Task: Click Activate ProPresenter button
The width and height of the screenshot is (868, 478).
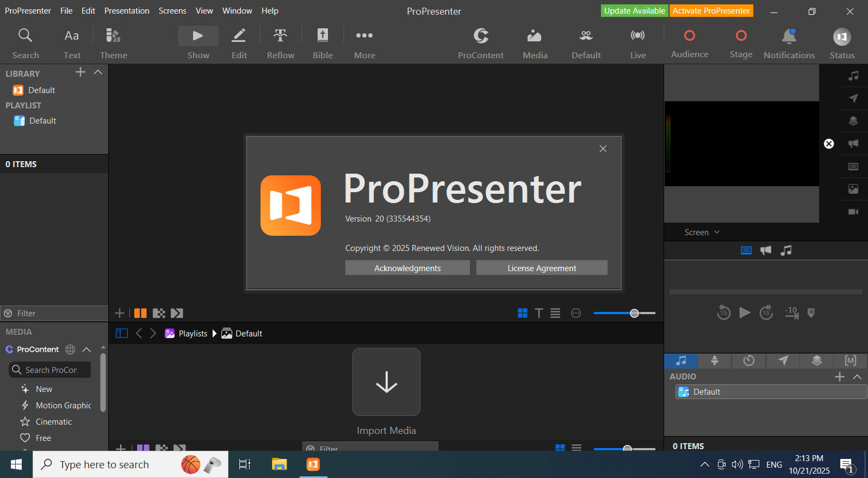Action: (711, 11)
